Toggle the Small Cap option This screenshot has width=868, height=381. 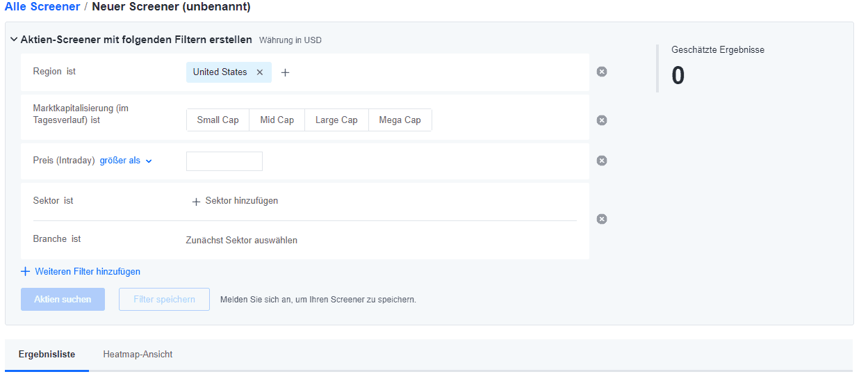(x=218, y=120)
